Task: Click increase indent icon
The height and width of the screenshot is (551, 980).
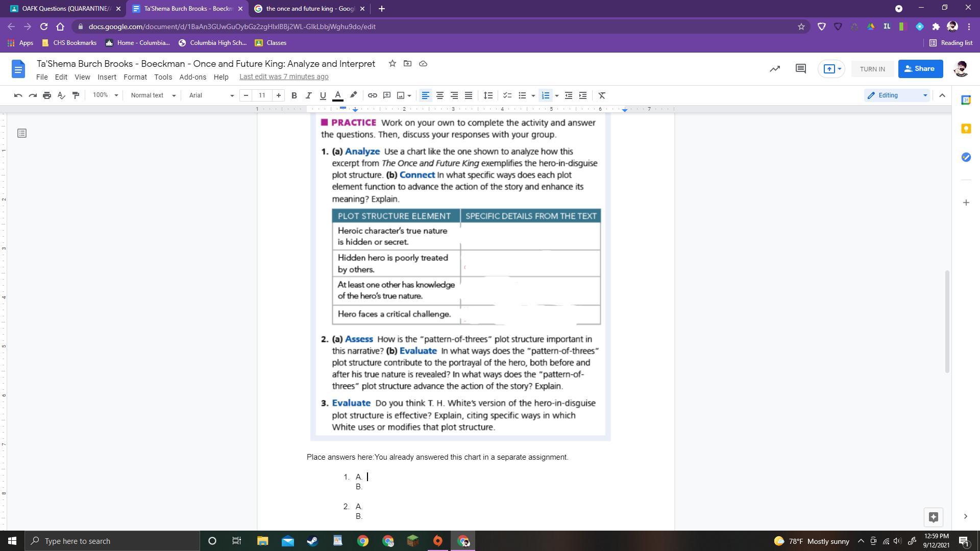Action: coord(583,95)
